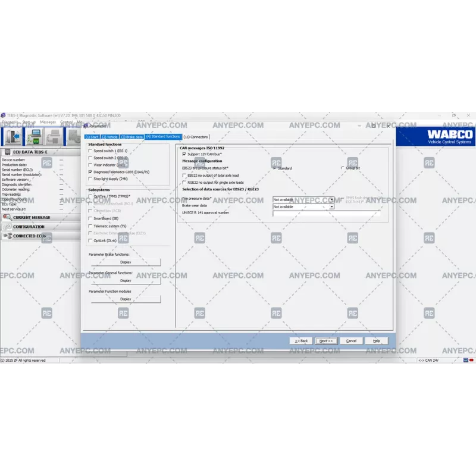Click the laptop-to-ECU connection toolbar icon
The image size is (476, 476).
pyautogui.click(x=33, y=136)
